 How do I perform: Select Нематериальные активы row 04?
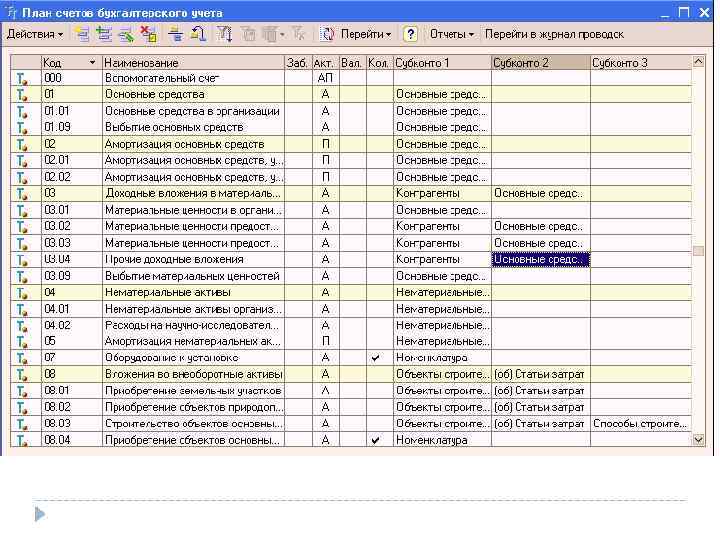[351, 292]
